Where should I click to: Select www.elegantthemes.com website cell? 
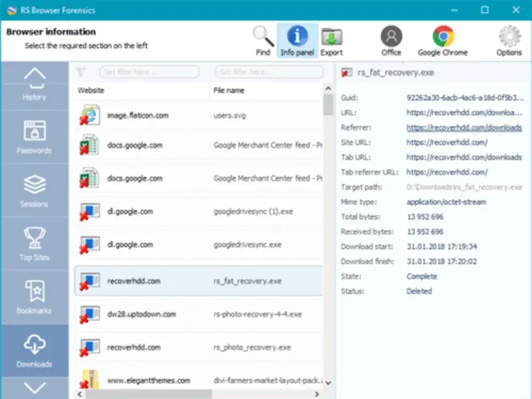(x=148, y=380)
